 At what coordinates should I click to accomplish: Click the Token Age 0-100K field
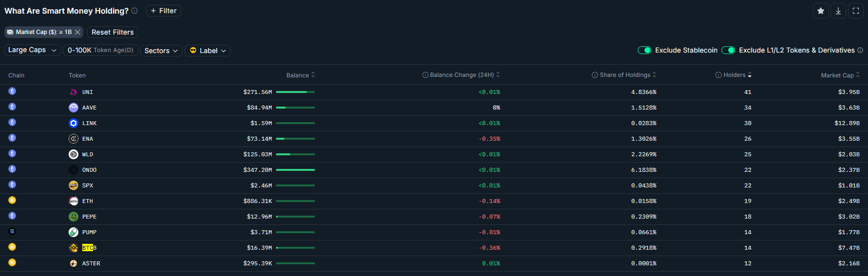(x=101, y=50)
